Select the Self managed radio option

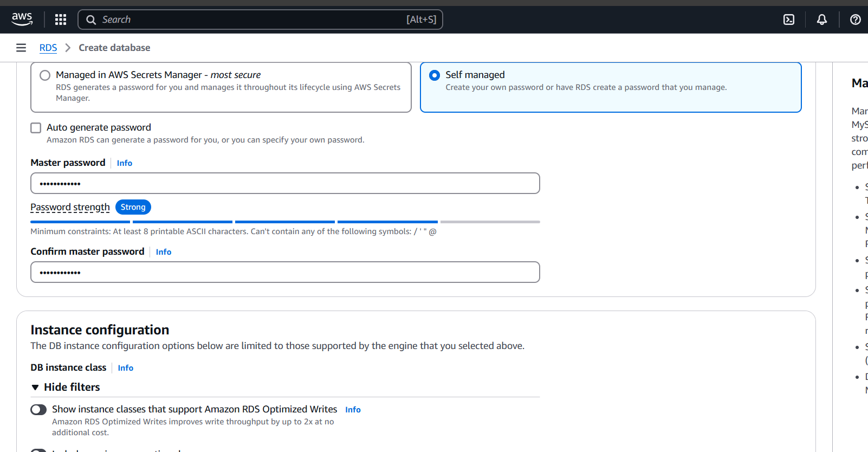click(435, 75)
